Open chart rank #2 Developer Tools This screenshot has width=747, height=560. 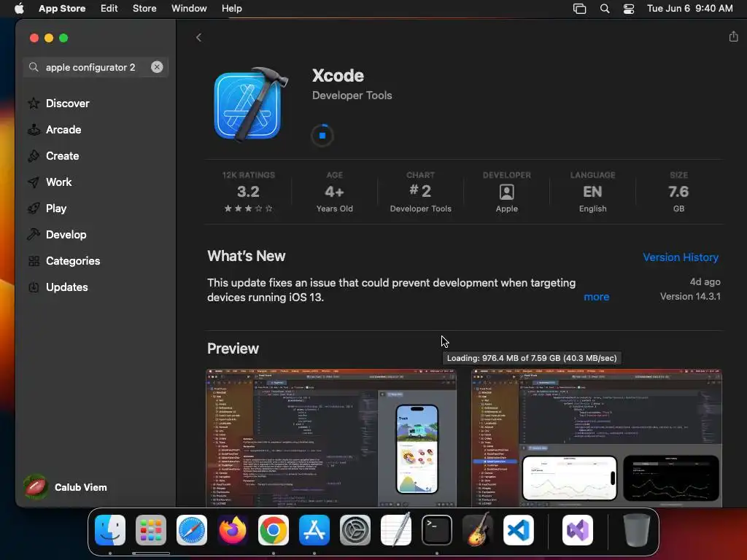click(420, 192)
